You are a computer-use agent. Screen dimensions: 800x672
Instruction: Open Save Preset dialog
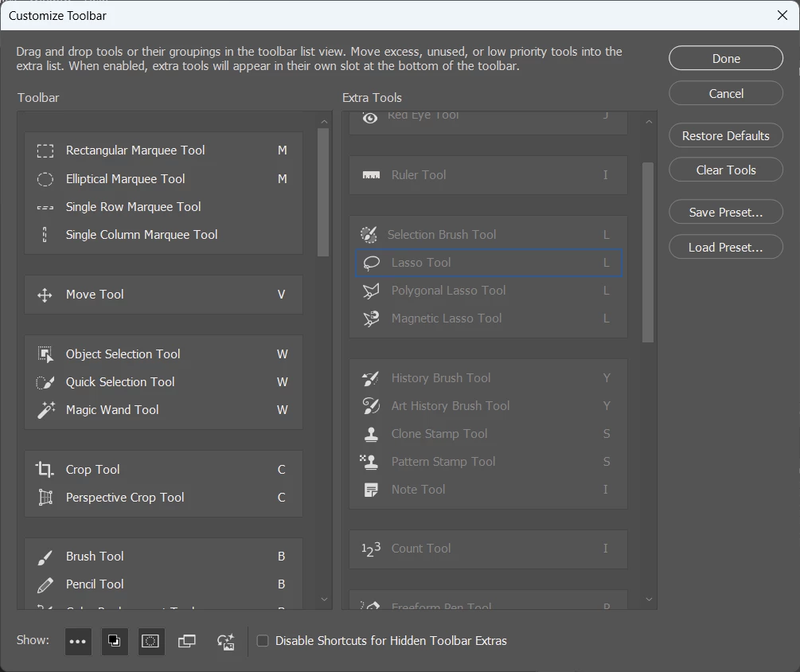[x=726, y=213]
